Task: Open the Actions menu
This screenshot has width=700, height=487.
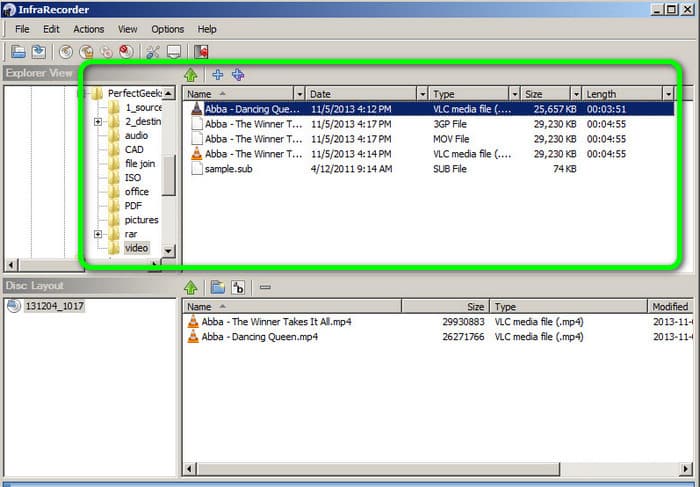Action: pyautogui.click(x=89, y=29)
